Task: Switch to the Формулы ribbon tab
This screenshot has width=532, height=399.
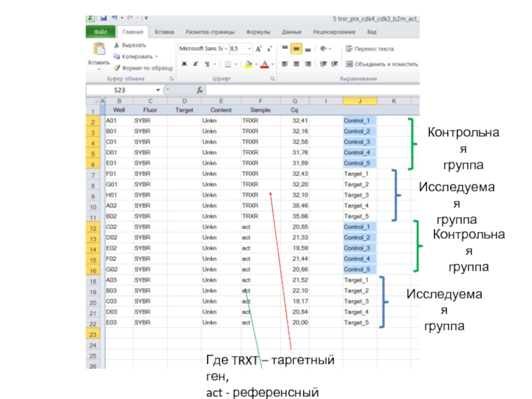Action: (x=257, y=31)
